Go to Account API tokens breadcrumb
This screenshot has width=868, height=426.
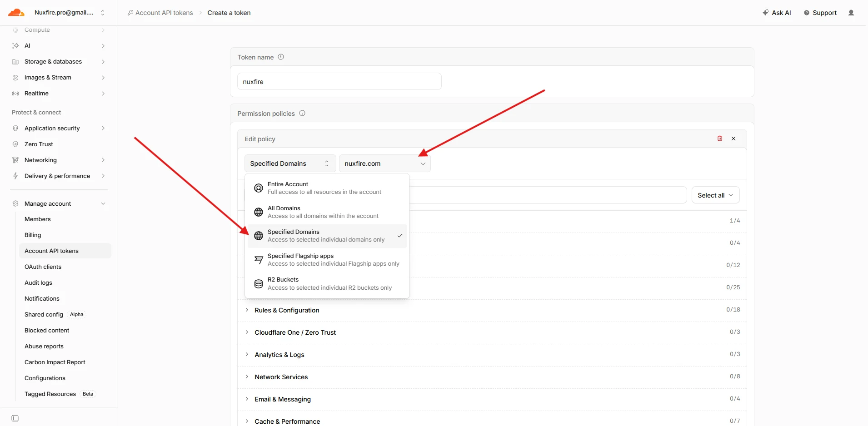160,13
